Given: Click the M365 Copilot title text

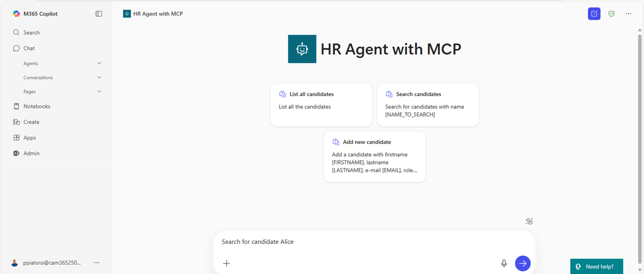Looking at the screenshot, I should (x=40, y=14).
